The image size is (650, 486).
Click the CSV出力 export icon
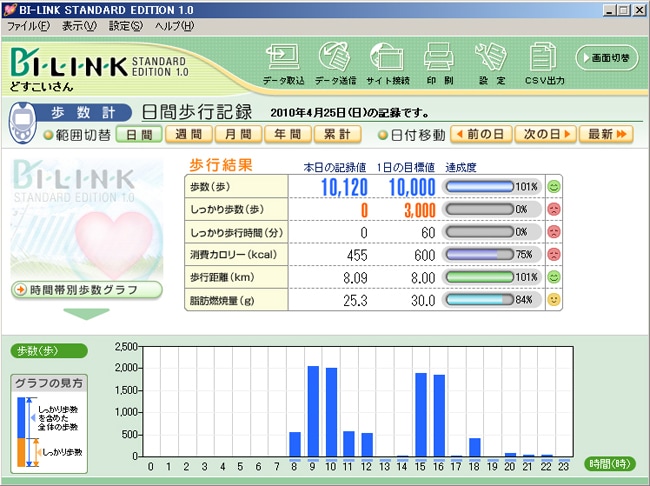pyautogui.click(x=544, y=63)
